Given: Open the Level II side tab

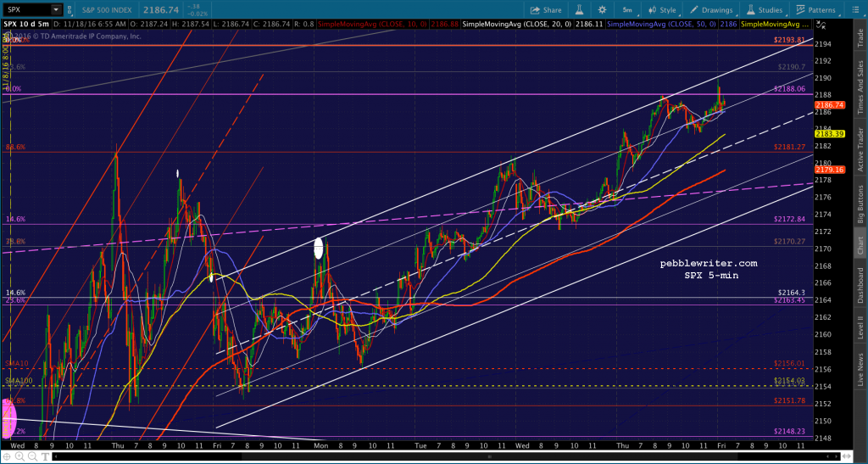Looking at the screenshot, I should (x=861, y=327).
